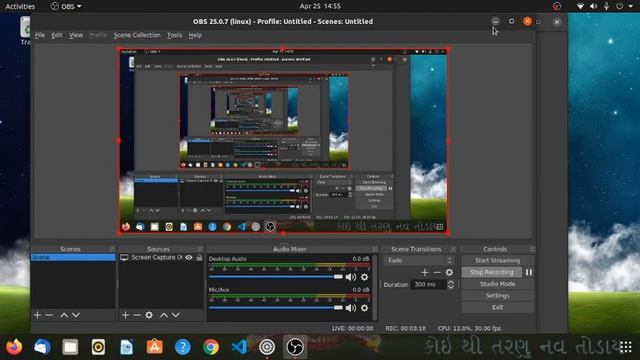Launch Thunderbird mail from the dock
Screen dimensions: 640x360
click(42, 347)
